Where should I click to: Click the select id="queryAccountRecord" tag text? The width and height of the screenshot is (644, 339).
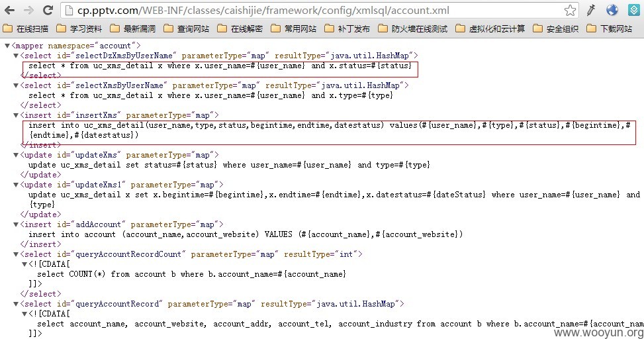pyautogui.click(x=212, y=304)
